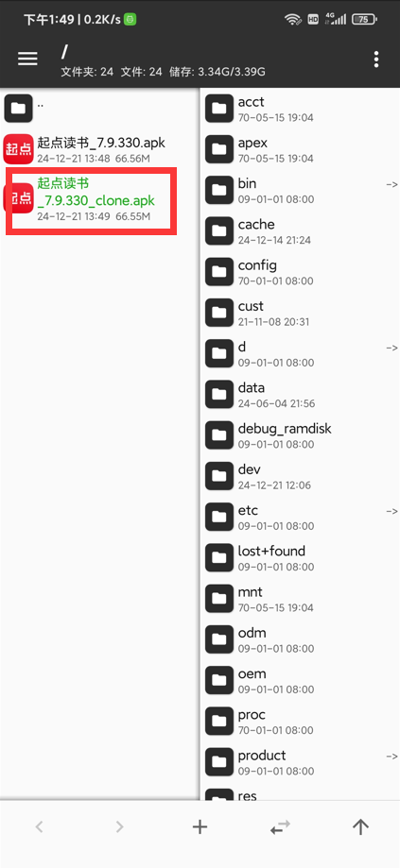Open the hamburger navigation menu
Screen dimensions: 400x868
point(27,59)
